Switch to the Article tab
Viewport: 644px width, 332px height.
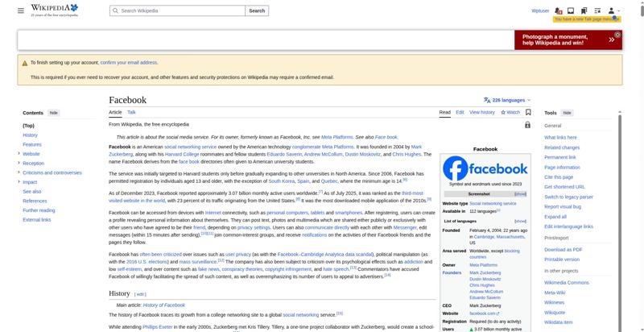(x=115, y=112)
